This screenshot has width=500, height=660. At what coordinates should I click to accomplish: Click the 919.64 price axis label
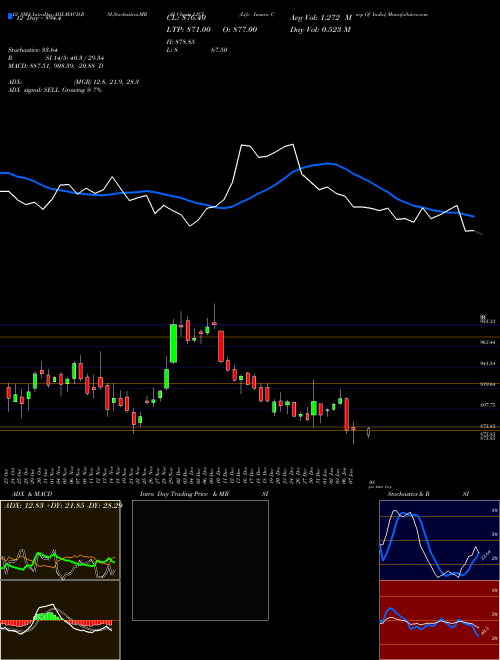point(489,384)
